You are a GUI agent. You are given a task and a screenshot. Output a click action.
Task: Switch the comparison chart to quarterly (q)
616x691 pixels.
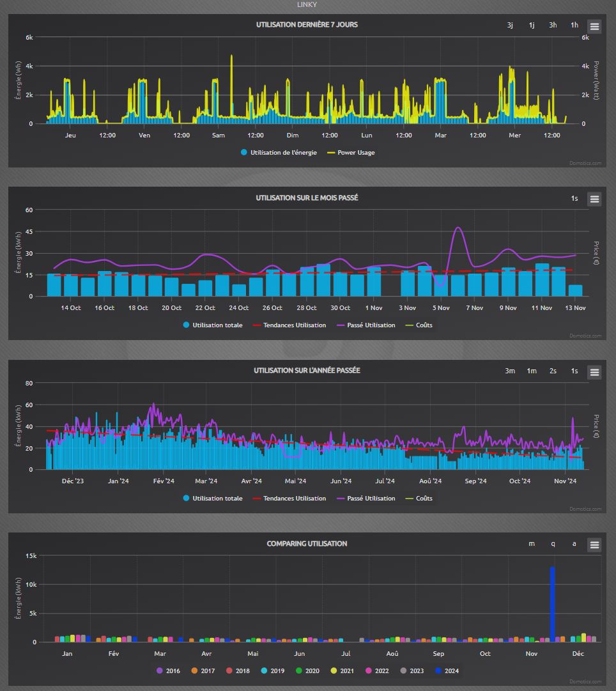pyautogui.click(x=553, y=544)
